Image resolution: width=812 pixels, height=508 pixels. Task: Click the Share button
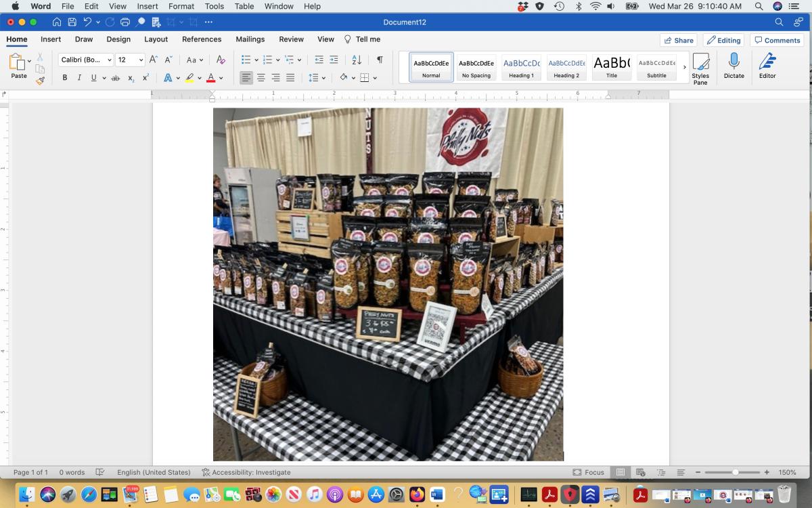(x=678, y=40)
